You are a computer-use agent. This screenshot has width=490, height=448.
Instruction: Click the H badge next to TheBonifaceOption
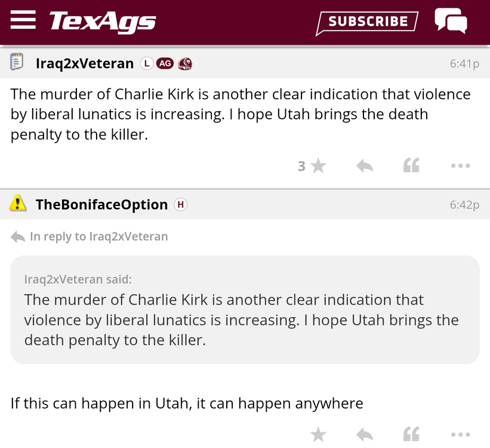pyautogui.click(x=180, y=204)
